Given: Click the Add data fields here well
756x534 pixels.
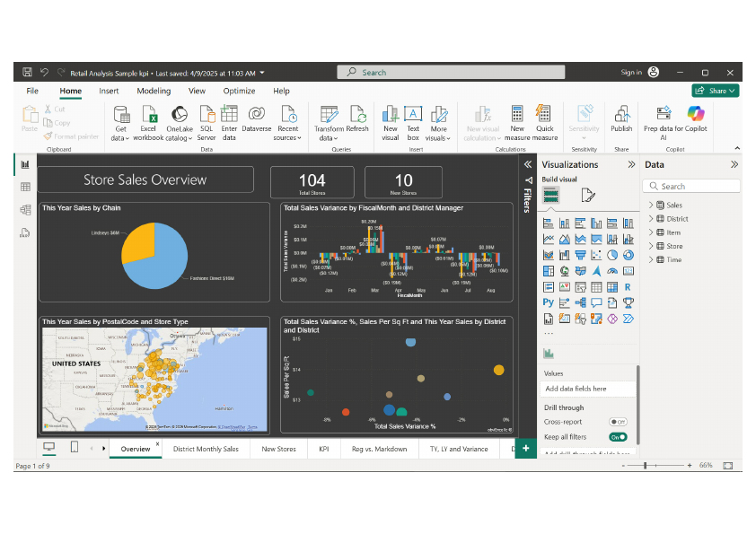Looking at the screenshot, I should coord(588,389).
